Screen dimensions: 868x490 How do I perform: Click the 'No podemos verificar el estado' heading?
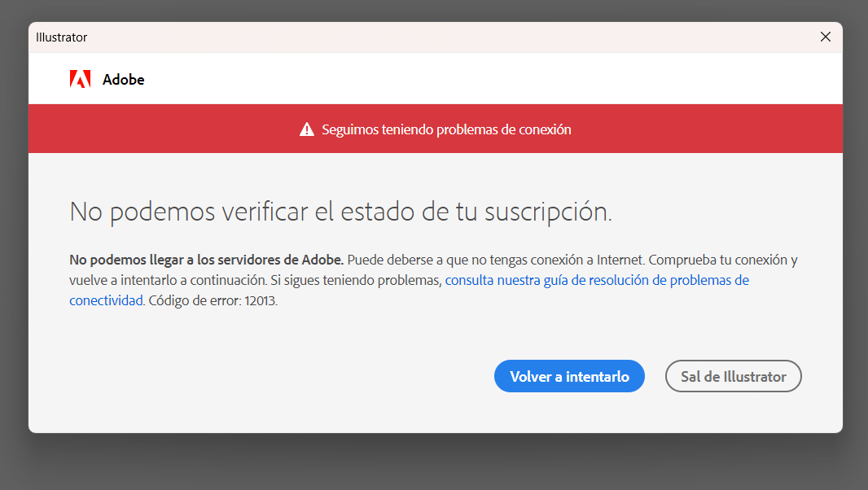[x=340, y=212]
